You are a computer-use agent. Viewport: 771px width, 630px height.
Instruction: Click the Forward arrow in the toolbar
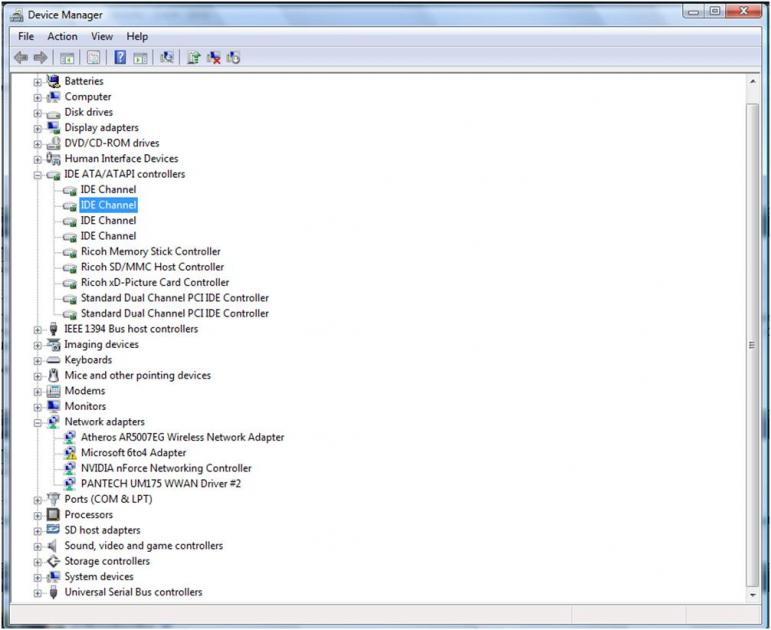pos(41,58)
